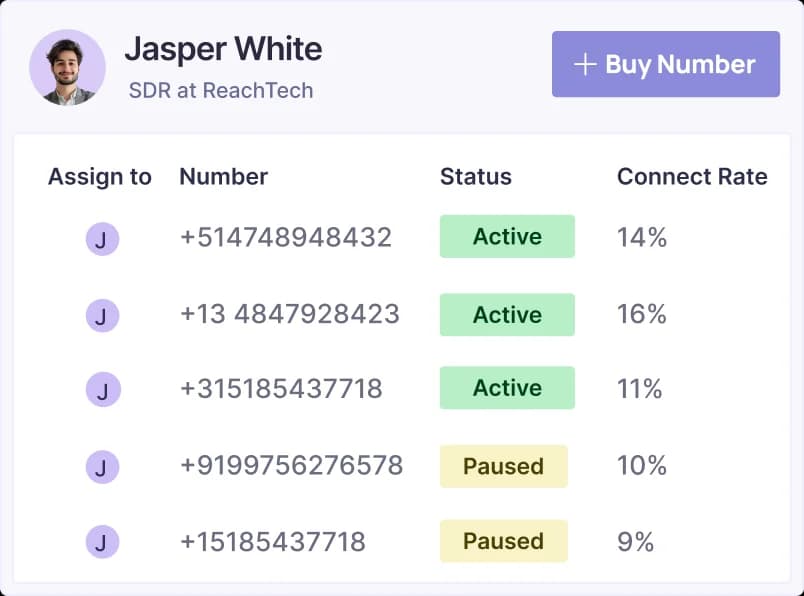Sort by the Assign to column header
Viewport: 804px width, 596px height.
[100, 177]
